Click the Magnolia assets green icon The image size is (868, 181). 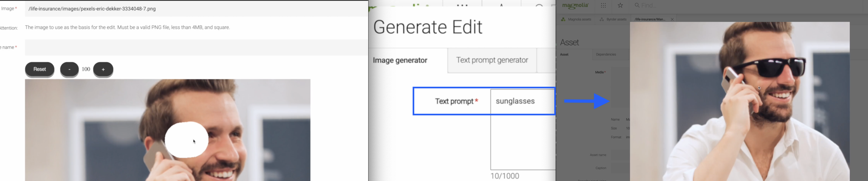pyautogui.click(x=563, y=19)
